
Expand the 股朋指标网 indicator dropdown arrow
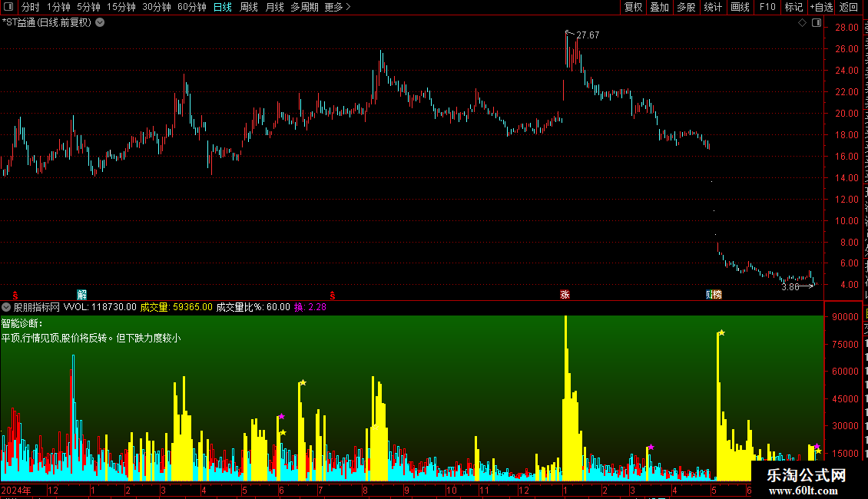[x=6, y=307]
